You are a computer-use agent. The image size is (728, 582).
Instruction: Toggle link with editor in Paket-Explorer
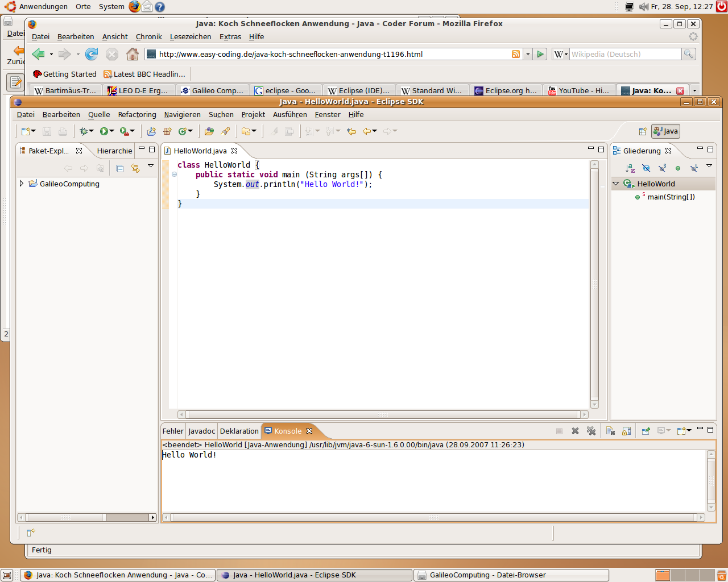coord(135,168)
